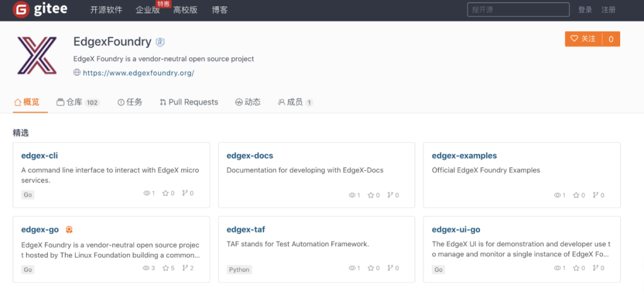Click the star icon on edgex-docs card

point(370,195)
